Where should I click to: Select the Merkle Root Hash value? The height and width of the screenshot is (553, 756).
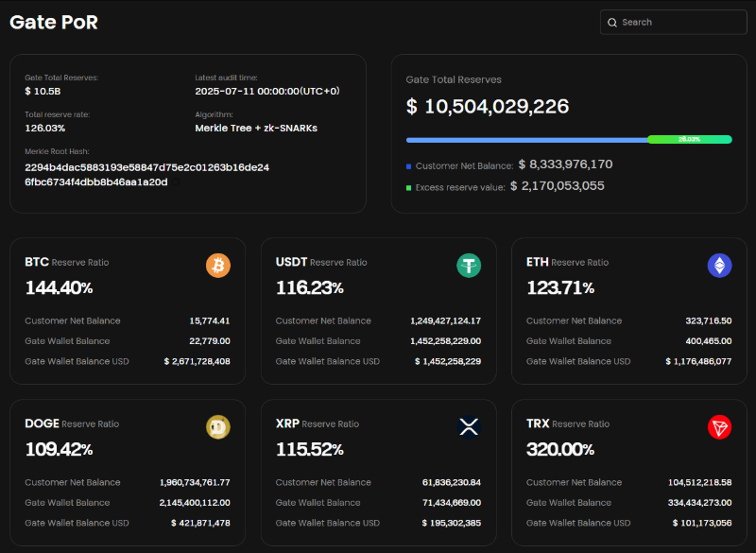point(147,175)
